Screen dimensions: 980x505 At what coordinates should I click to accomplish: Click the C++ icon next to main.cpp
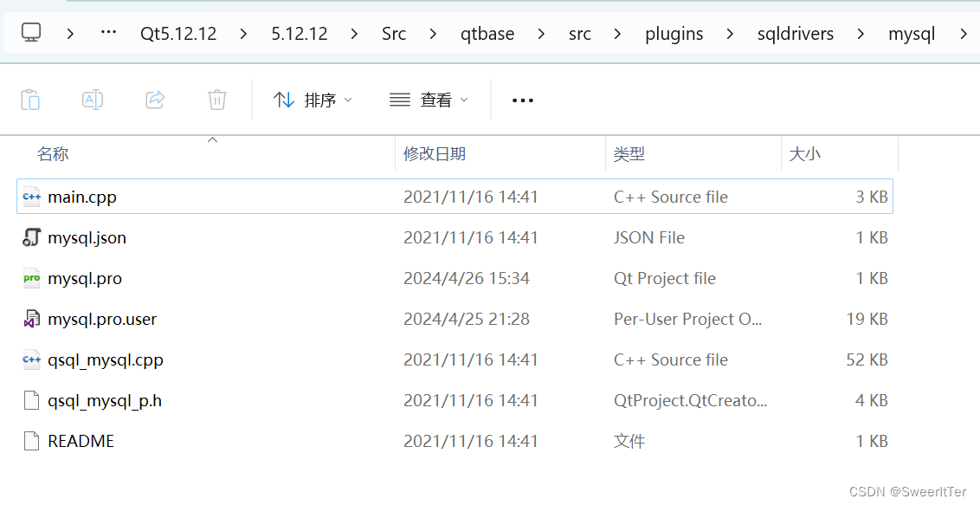click(x=32, y=197)
